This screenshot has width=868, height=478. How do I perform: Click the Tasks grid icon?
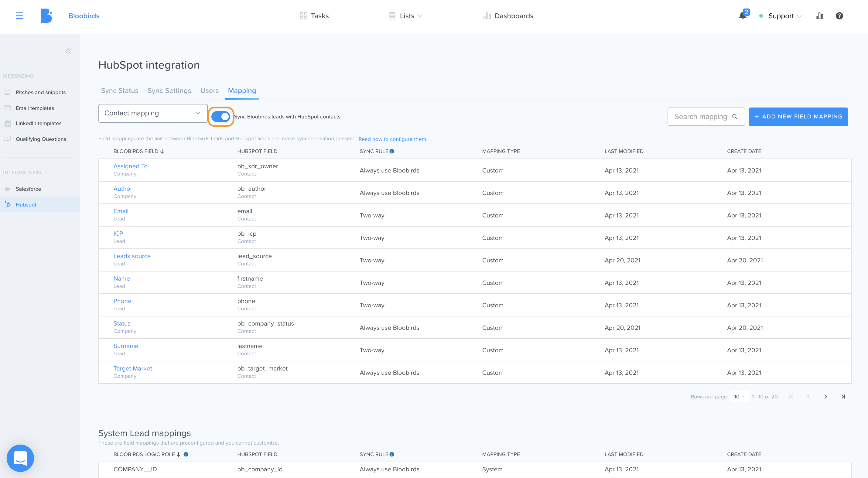click(303, 16)
